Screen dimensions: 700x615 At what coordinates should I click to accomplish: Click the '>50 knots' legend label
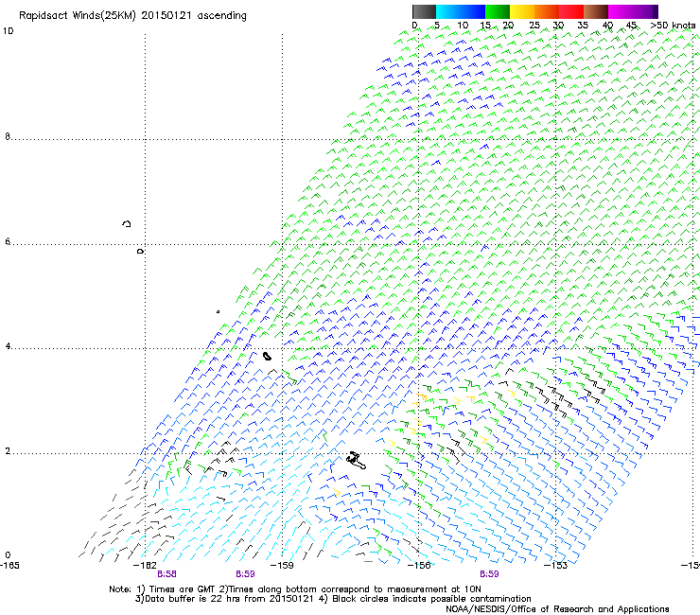coord(673,26)
